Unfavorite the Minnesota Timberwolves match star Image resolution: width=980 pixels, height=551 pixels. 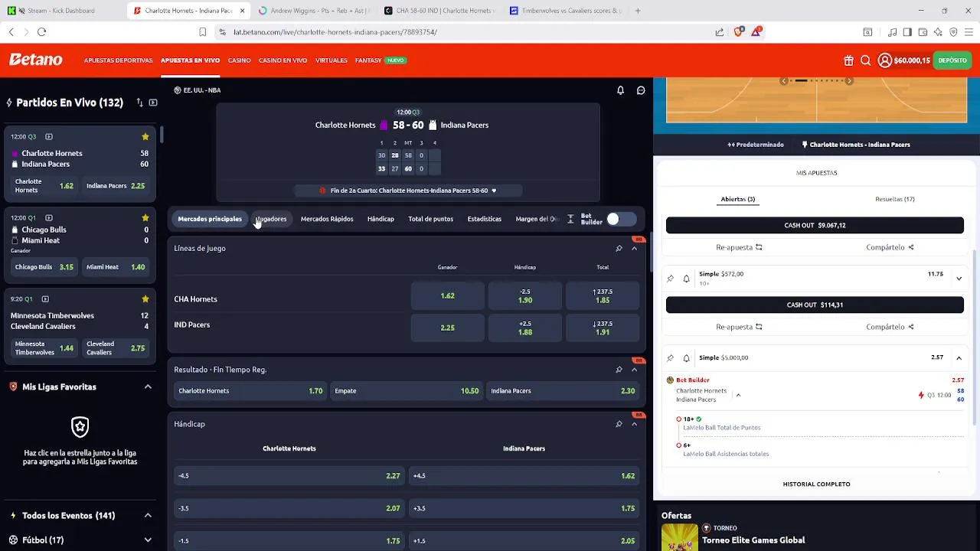point(145,299)
